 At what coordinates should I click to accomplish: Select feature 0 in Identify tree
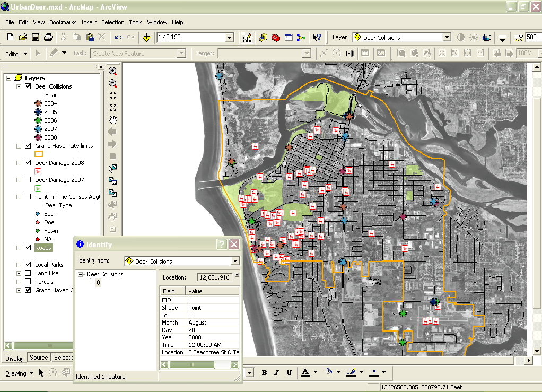(x=98, y=282)
